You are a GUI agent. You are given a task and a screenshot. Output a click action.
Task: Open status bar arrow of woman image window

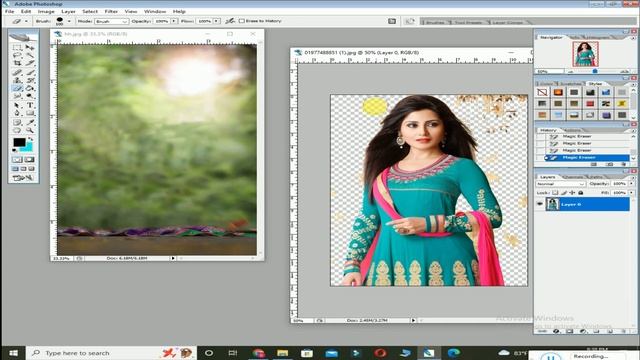click(413, 320)
